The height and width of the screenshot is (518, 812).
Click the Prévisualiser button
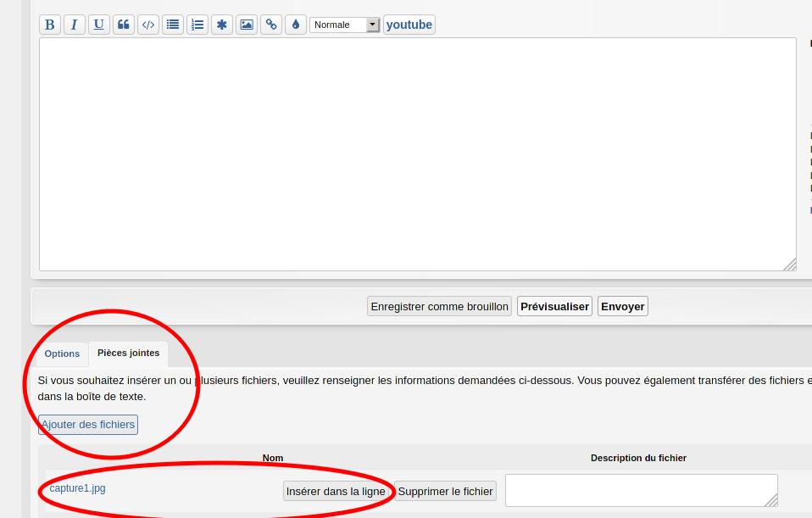tap(554, 306)
